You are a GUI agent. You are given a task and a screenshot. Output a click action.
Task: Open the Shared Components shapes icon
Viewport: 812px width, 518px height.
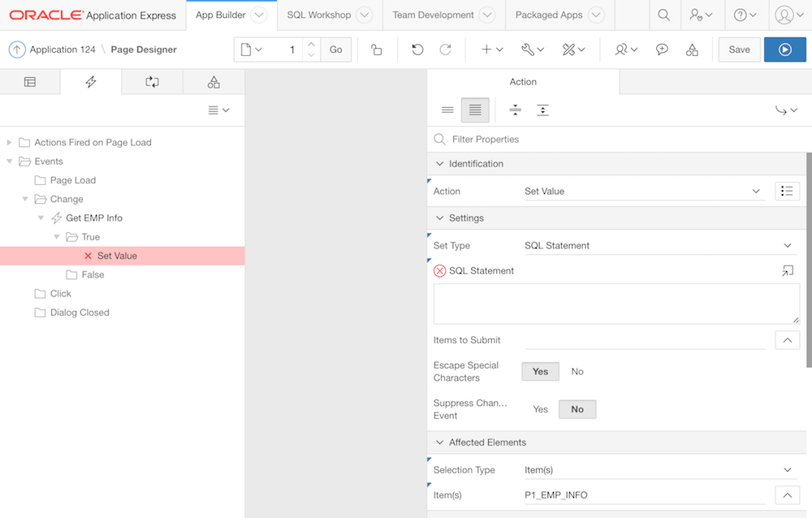pyautogui.click(x=692, y=50)
